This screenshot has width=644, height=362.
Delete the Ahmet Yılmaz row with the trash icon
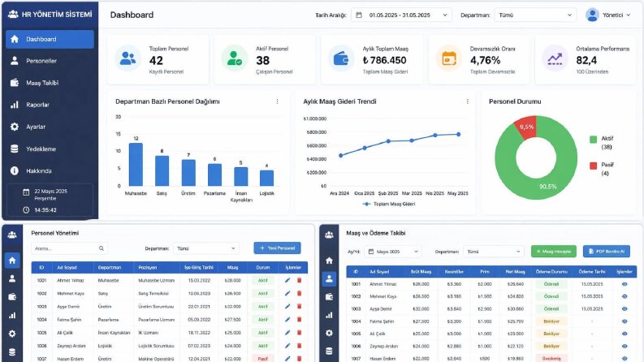(x=300, y=280)
